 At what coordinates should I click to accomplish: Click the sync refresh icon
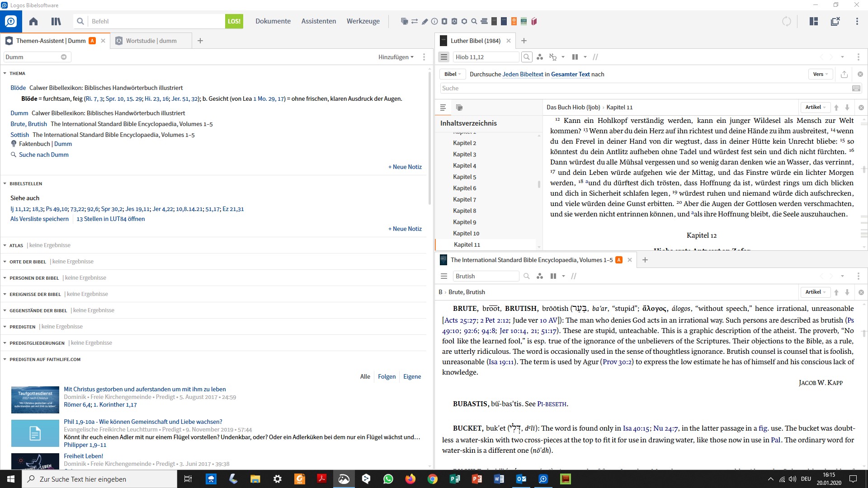787,21
